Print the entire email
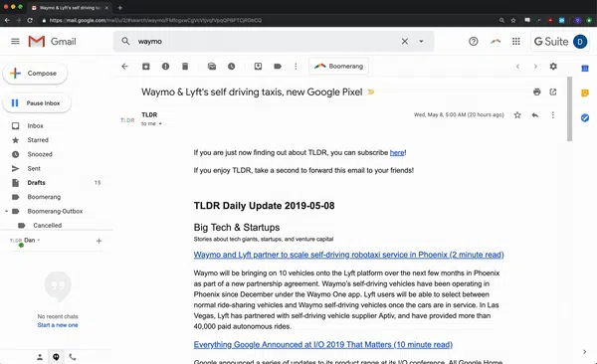This screenshot has width=597, height=364. click(537, 91)
